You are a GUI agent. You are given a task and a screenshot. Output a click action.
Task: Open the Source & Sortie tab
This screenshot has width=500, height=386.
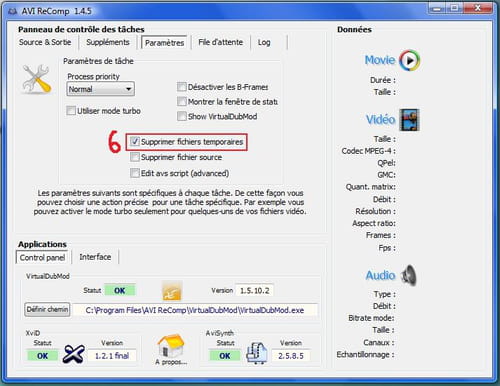[x=45, y=42]
